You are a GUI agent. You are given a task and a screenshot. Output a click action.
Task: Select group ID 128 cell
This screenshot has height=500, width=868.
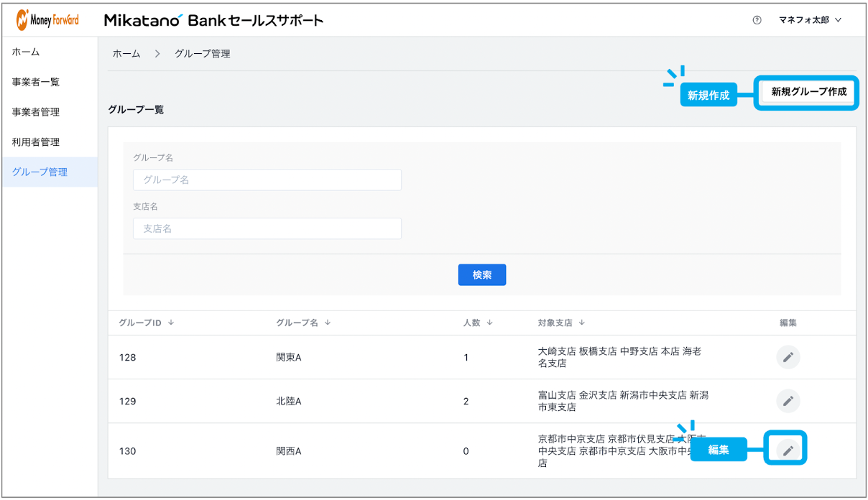(x=127, y=357)
